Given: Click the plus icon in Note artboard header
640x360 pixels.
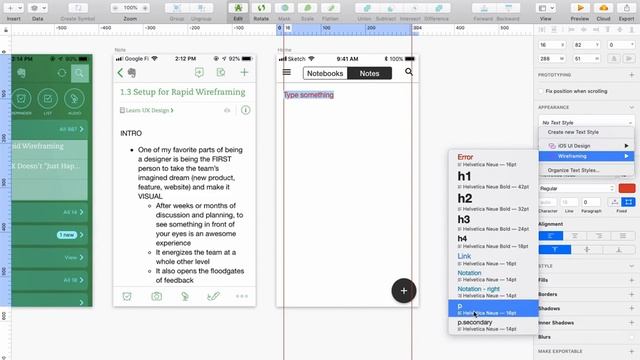Looking at the screenshot, I should coord(244,72).
